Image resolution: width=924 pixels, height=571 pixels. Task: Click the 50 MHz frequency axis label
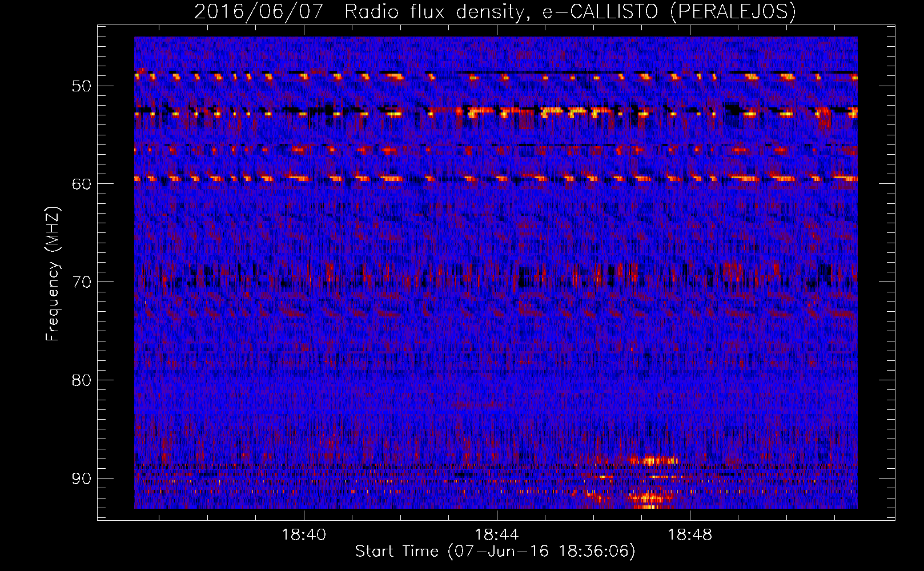click(82, 86)
